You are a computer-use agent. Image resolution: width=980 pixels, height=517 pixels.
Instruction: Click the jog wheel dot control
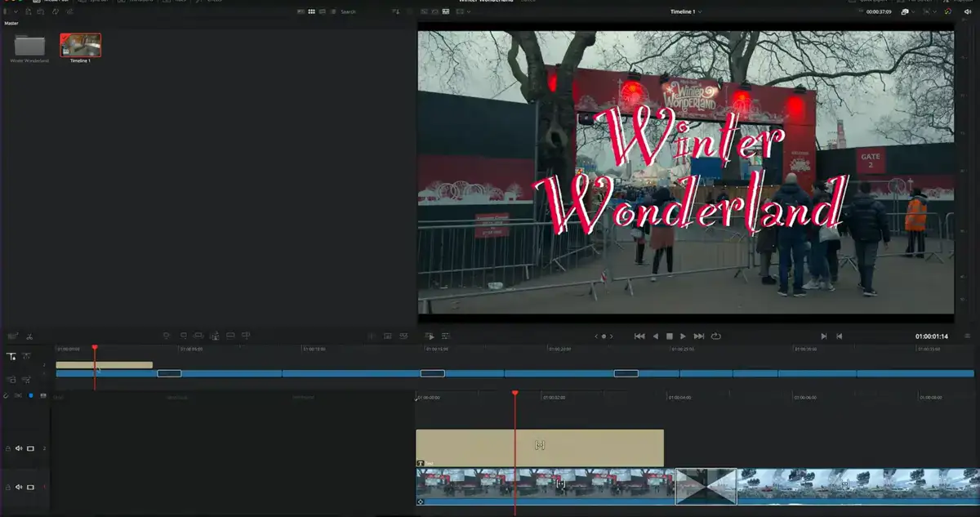coord(604,336)
